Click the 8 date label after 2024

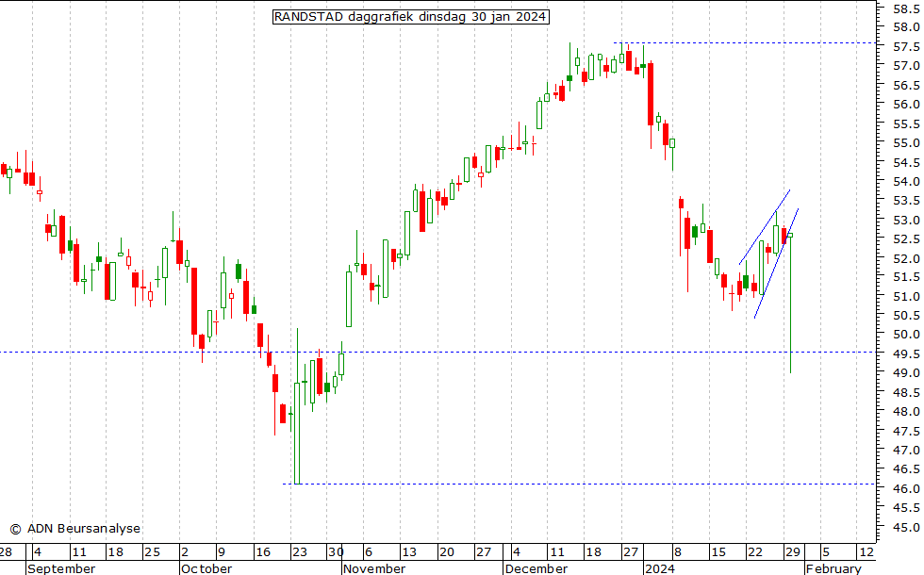tap(678, 552)
